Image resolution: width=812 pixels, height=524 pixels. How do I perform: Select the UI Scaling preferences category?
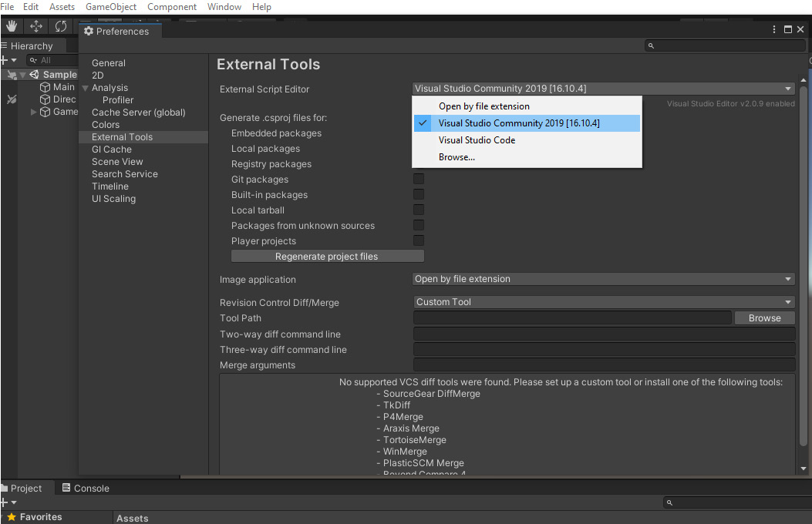coord(114,199)
